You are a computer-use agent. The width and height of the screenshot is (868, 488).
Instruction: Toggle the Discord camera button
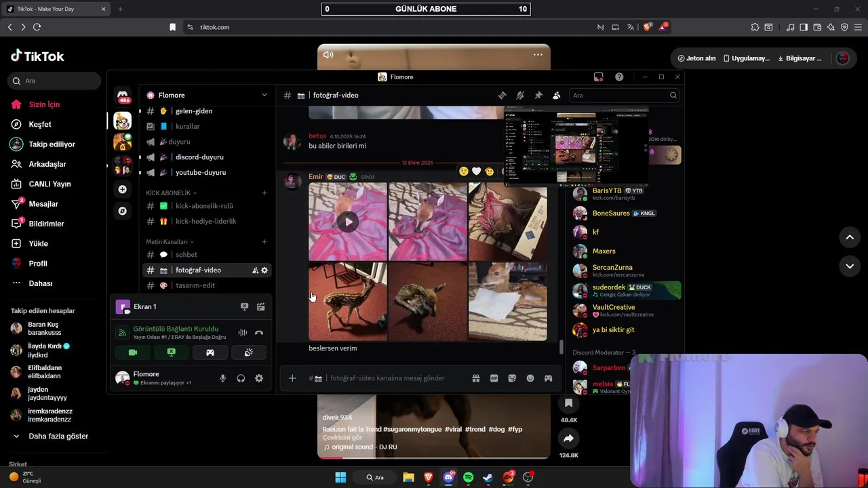[x=132, y=352]
